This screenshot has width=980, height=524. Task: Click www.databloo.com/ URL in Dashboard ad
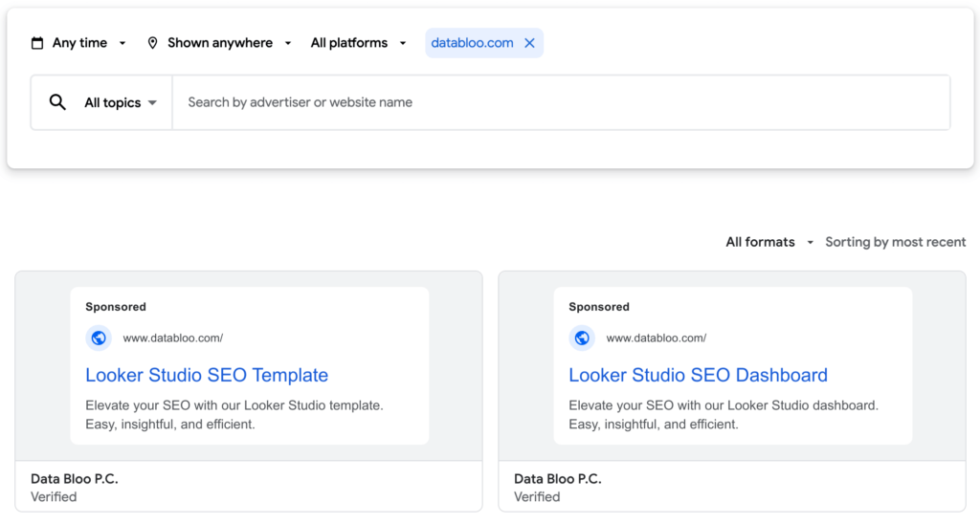click(x=656, y=338)
